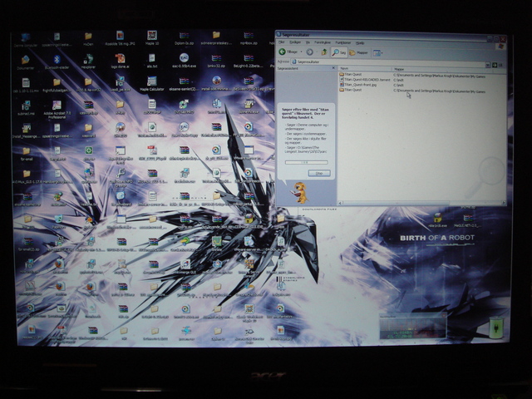Click the network meter gadget graph
This screenshot has width=532, height=399.
[x=412, y=328]
